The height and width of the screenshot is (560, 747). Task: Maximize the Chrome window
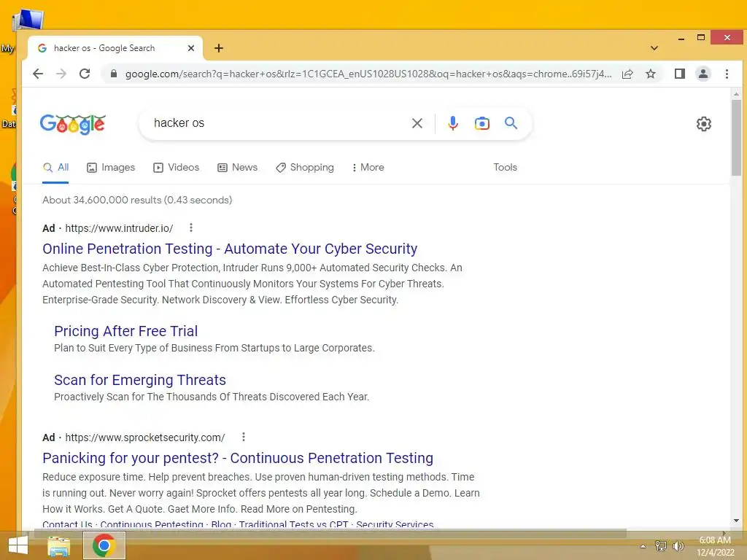[701, 38]
